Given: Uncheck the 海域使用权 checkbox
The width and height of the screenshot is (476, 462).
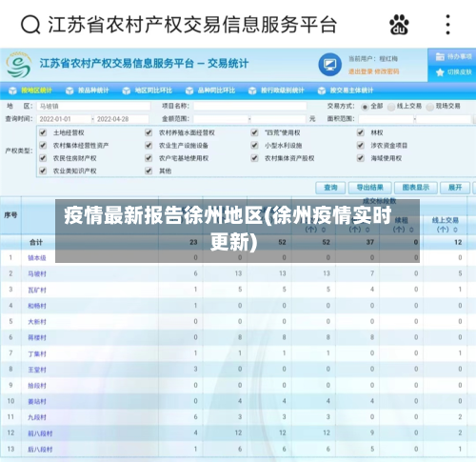Looking at the screenshot, I should [x=361, y=158].
